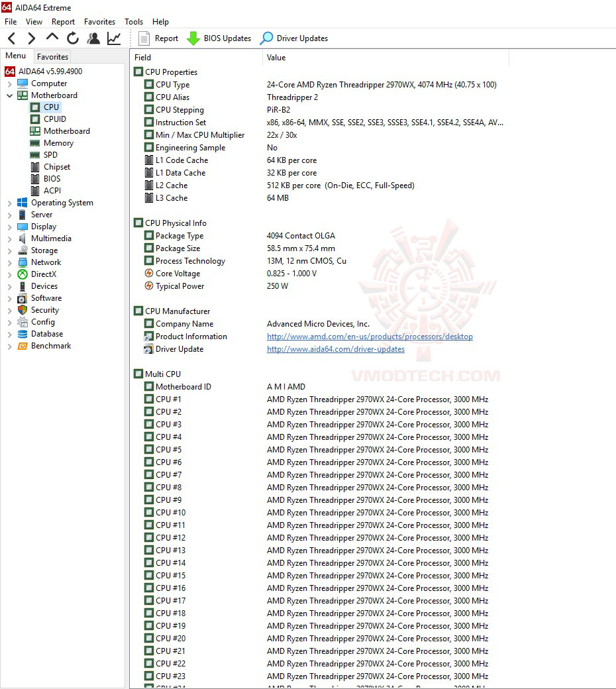Open the graph chart toolbar icon
Viewport: 616px width, 689px height.
(x=114, y=38)
